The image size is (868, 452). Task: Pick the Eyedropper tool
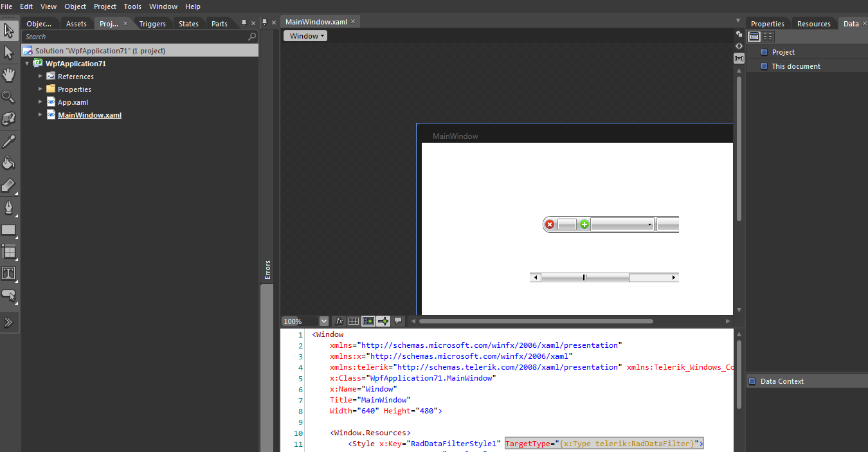[x=9, y=141]
